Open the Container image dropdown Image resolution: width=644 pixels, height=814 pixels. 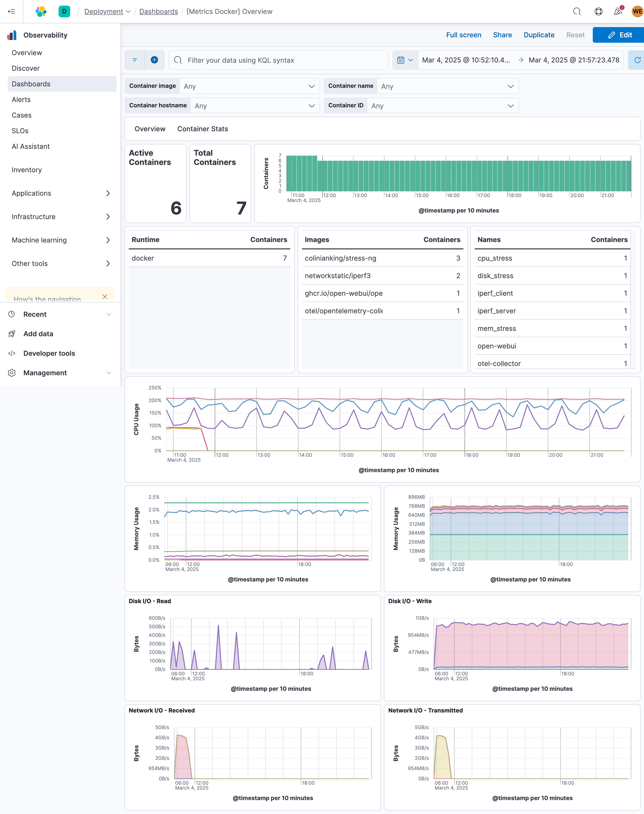[x=249, y=86]
